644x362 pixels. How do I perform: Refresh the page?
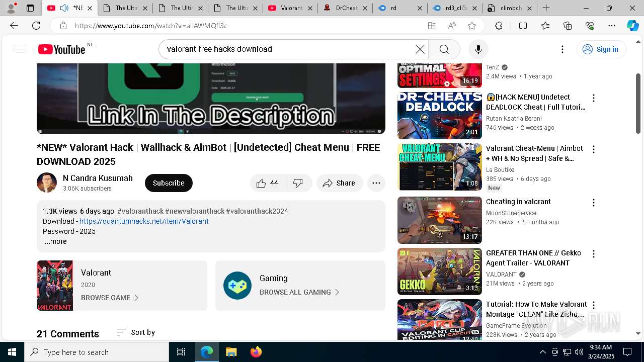[36, 26]
